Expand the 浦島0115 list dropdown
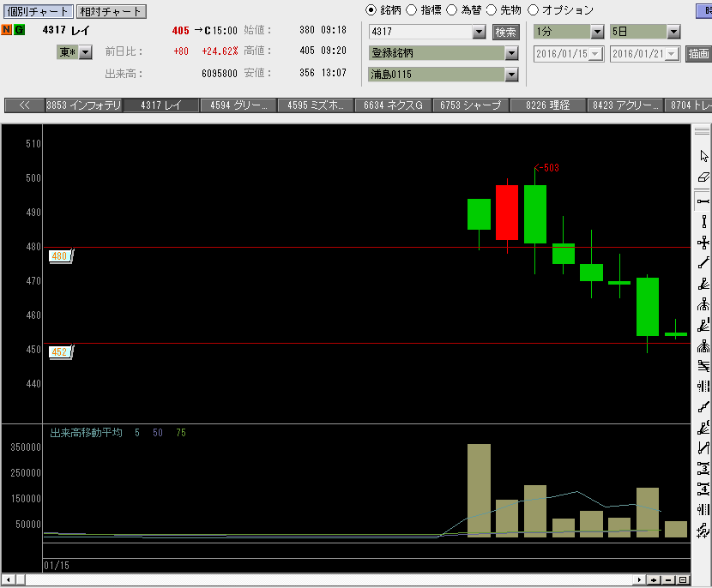This screenshot has height=588, width=712. click(512, 75)
